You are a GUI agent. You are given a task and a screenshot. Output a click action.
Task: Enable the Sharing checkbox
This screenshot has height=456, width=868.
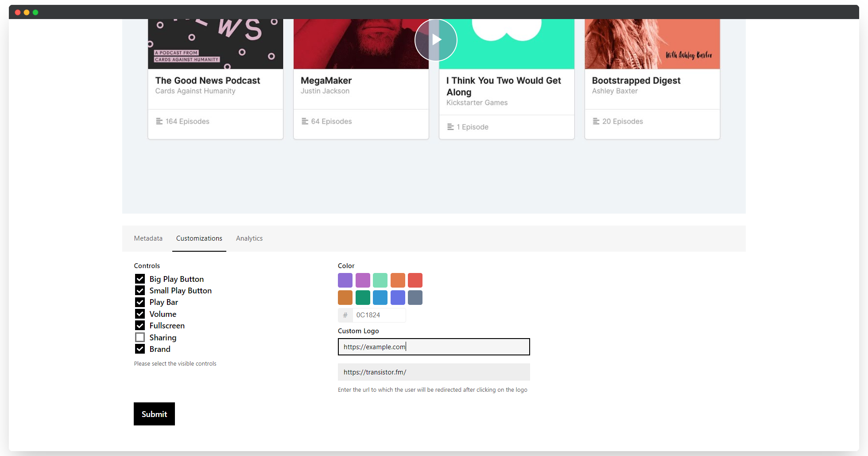(x=140, y=337)
